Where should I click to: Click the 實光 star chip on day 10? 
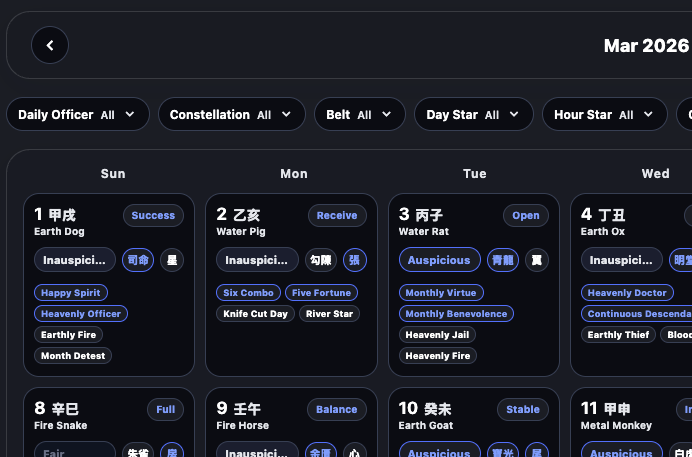(x=503, y=450)
